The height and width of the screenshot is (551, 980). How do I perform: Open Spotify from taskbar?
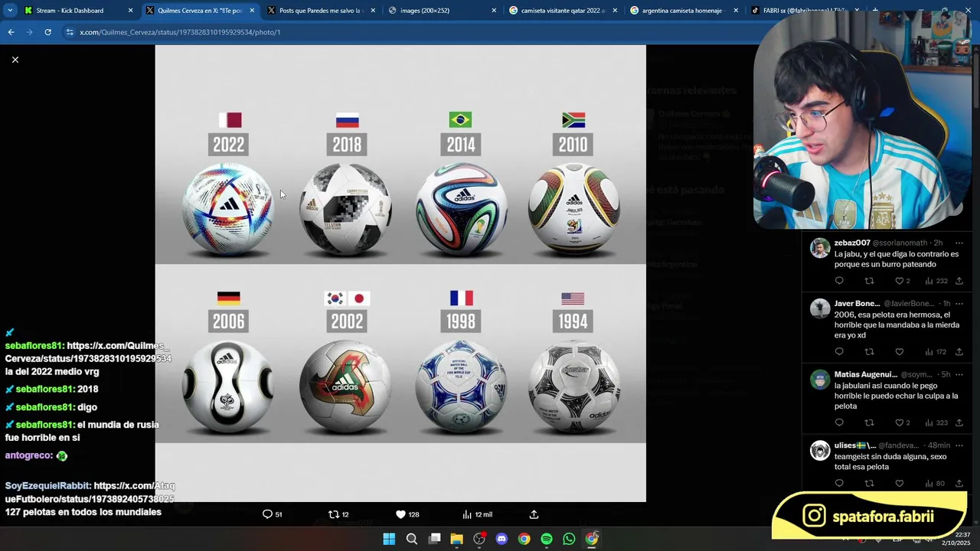547,539
